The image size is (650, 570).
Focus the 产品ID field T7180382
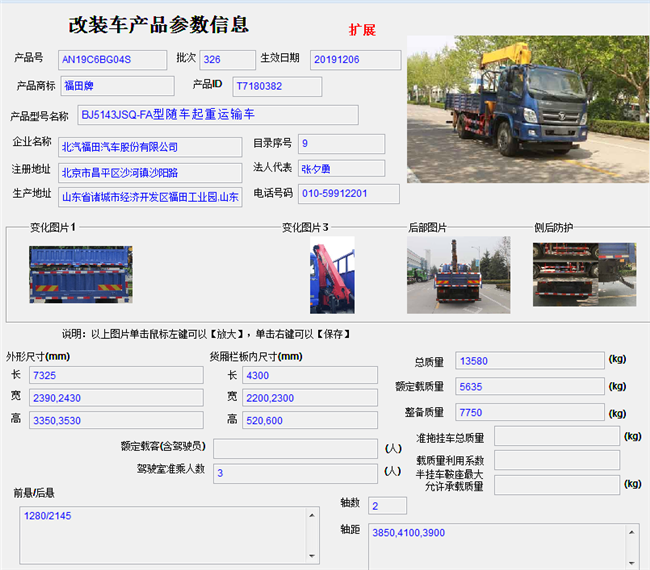[x=277, y=86]
